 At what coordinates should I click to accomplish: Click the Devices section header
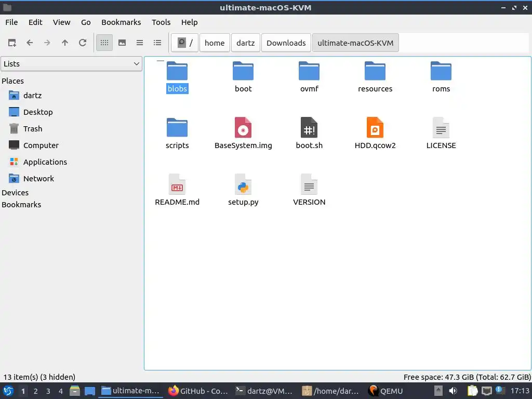click(15, 192)
